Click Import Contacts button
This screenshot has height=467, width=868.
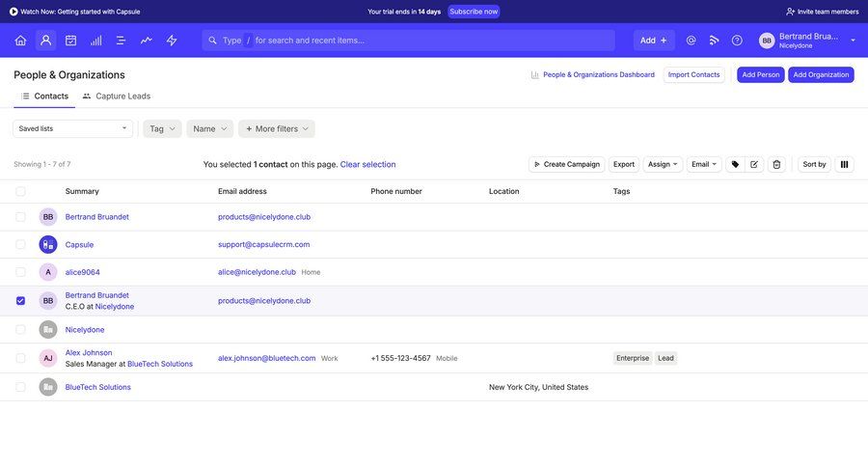pos(693,75)
